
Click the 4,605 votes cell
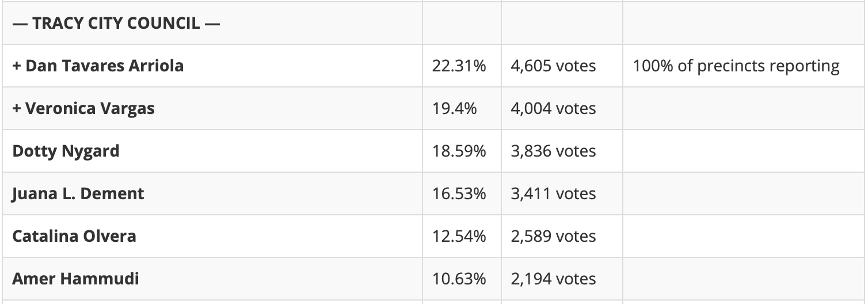(x=553, y=66)
